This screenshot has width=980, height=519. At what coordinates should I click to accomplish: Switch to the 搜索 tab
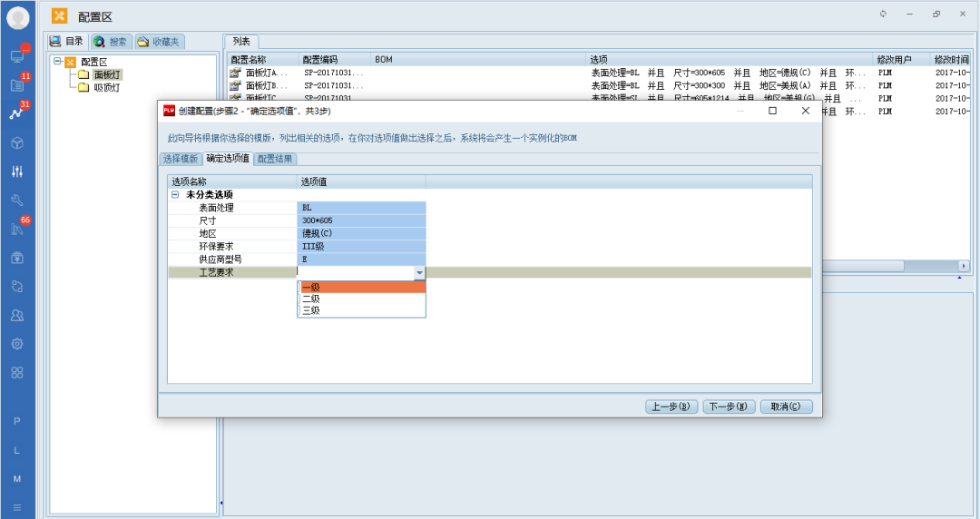pos(111,42)
